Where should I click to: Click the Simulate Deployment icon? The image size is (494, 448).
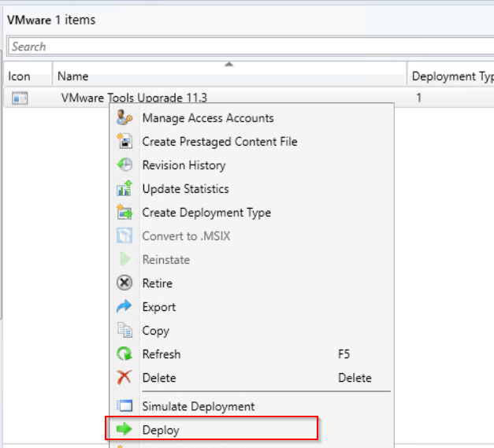(x=124, y=406)
